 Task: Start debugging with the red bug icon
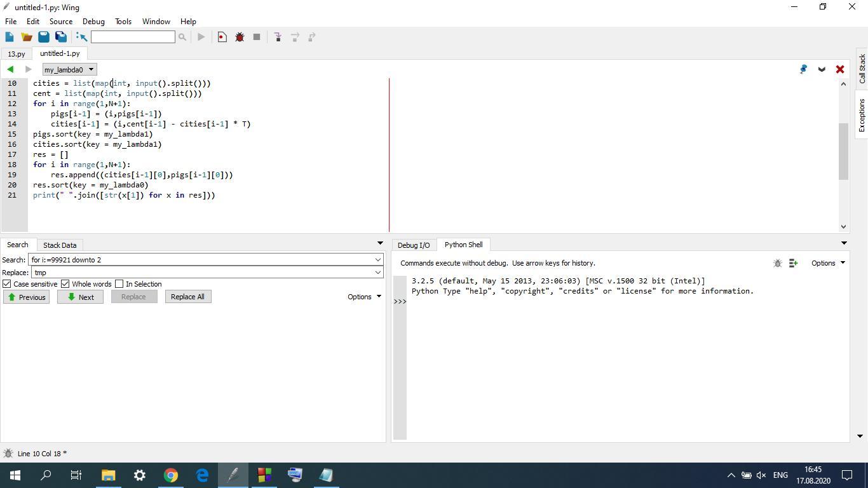[x=240, y=37]
